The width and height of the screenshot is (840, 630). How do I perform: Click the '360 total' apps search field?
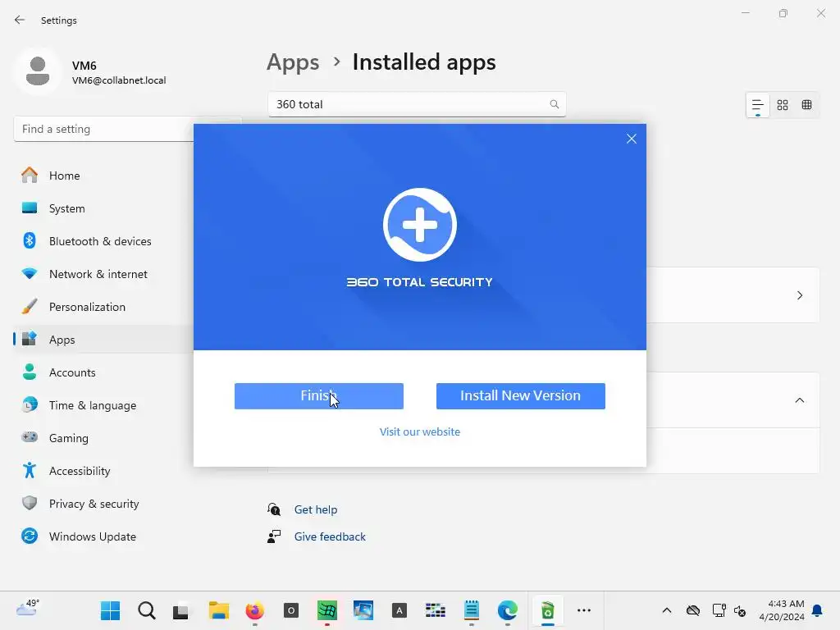[417, 104]
